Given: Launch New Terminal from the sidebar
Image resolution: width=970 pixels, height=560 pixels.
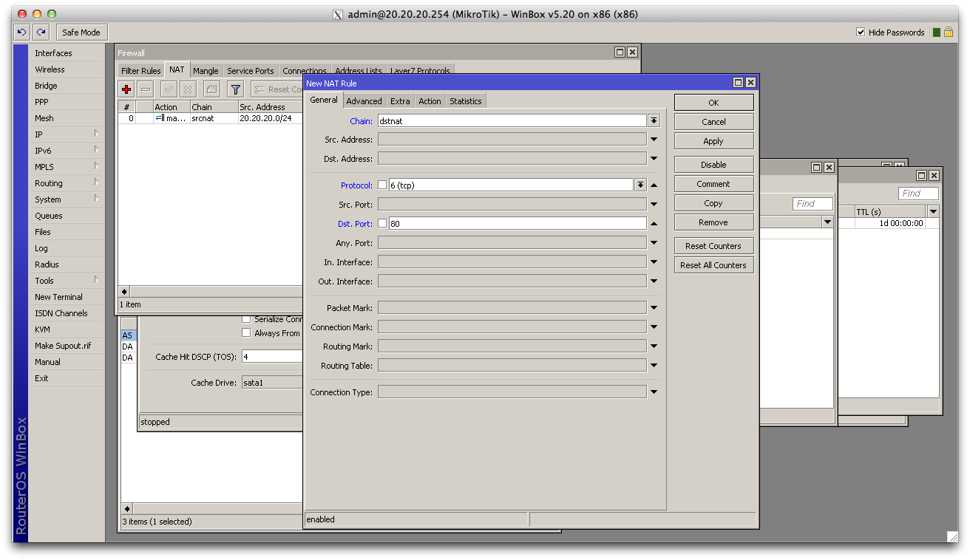Looking at the screenshot, I should [x=67, y=297].
